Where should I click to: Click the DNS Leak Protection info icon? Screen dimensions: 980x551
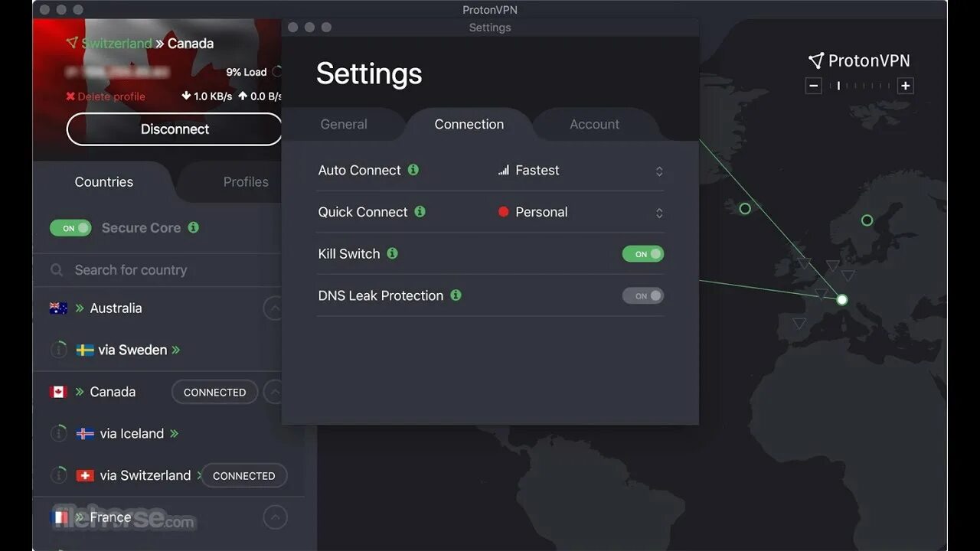click(x=456, y=295)
